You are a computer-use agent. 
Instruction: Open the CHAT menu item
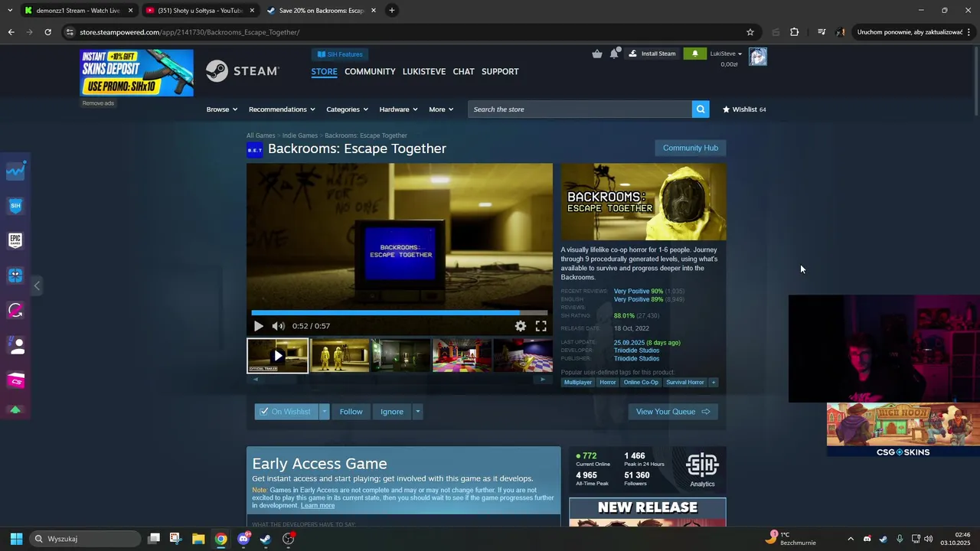pos(463,71)
